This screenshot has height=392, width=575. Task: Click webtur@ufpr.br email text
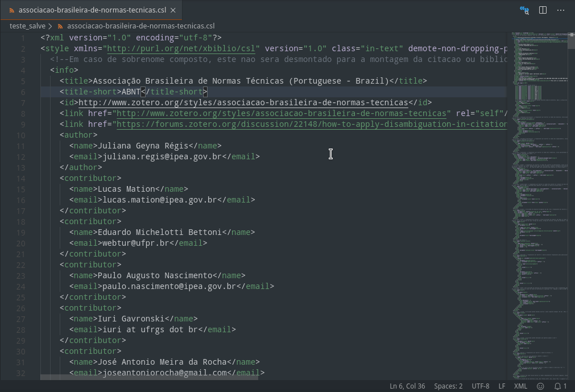(x=136, y=244)
